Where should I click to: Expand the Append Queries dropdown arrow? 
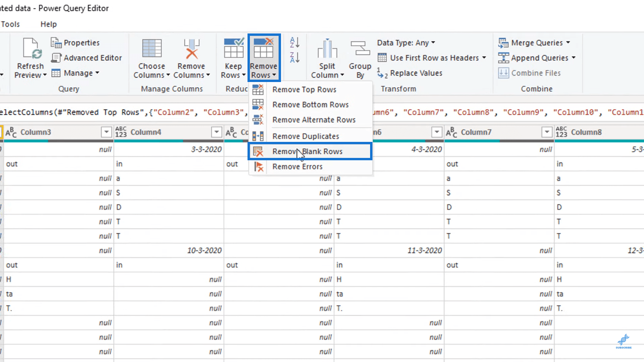pos(574,58)
